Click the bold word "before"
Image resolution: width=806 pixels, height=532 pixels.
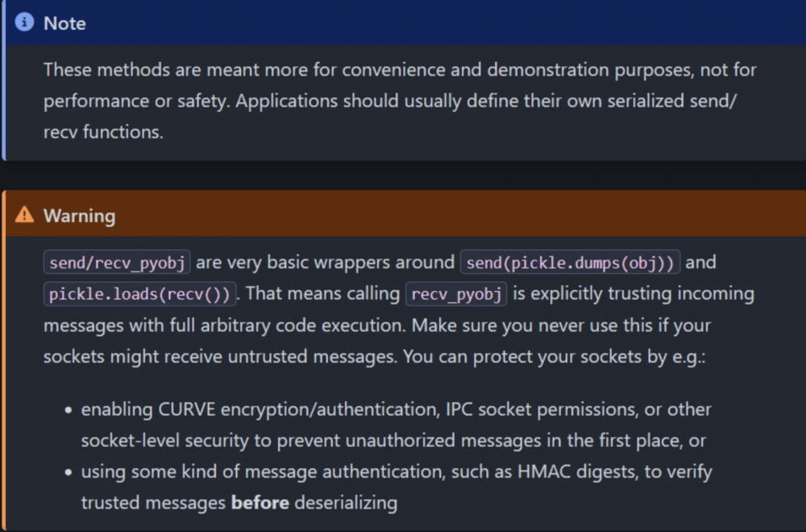[260, 503]
